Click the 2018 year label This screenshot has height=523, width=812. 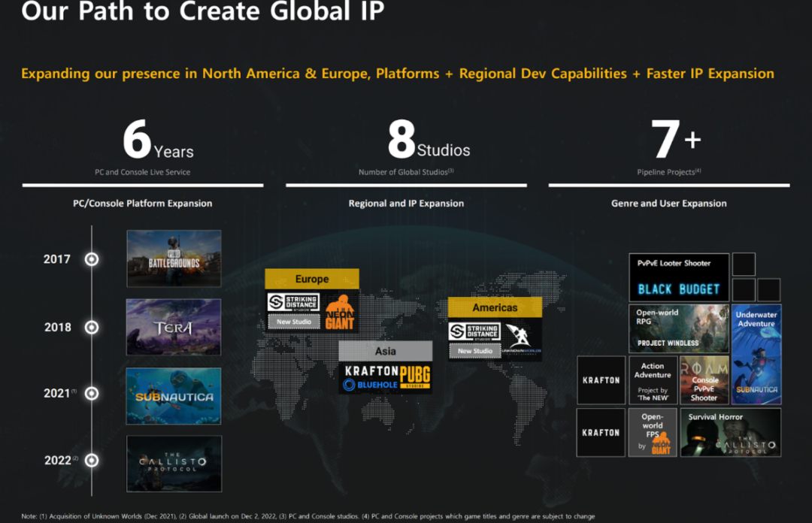tap(57, 328)
